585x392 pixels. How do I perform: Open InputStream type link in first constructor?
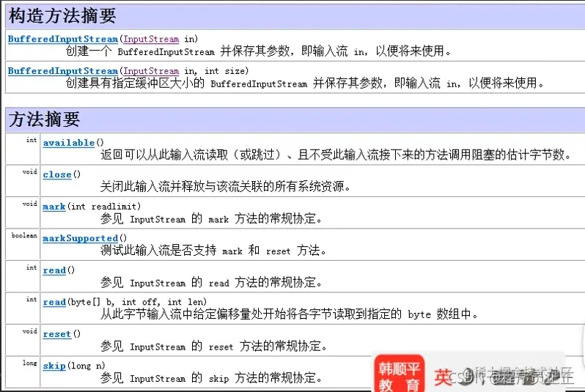(x=151, y=39)
